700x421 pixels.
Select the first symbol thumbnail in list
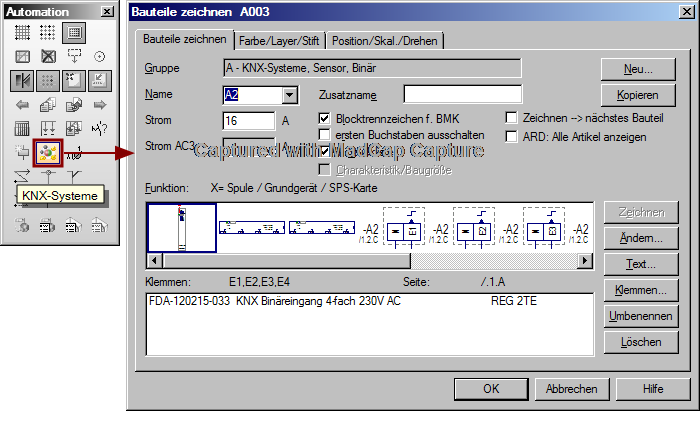pyautogui.click(x=182, y=227)
